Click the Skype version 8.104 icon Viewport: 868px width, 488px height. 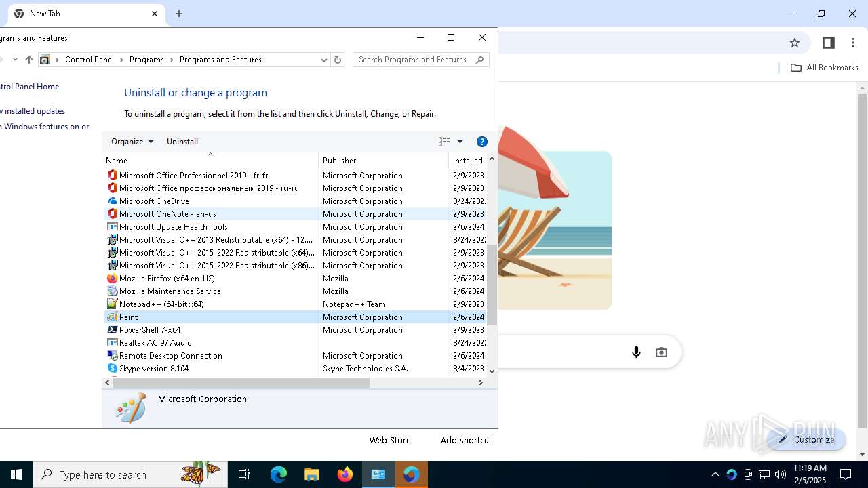click(113, 368)
